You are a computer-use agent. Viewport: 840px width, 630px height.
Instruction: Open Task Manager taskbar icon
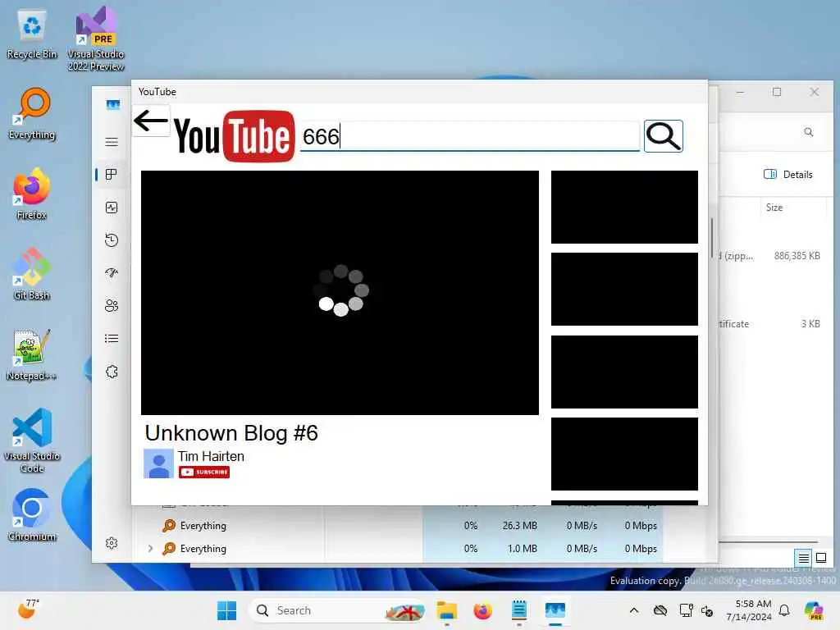coord(555,610)
